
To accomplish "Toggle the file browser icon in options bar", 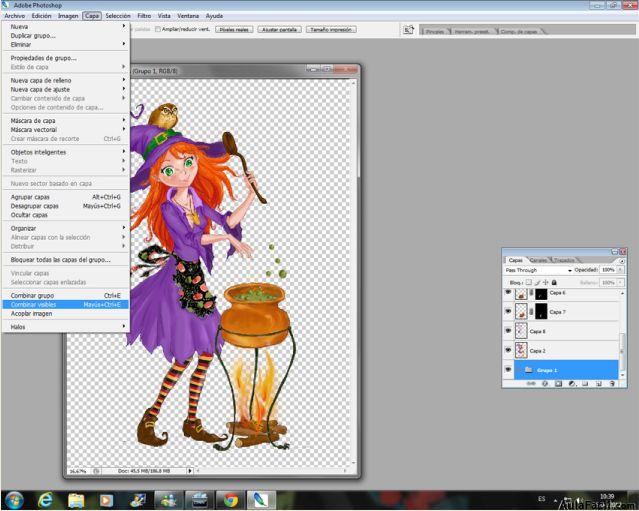I will tap(408, 30).
